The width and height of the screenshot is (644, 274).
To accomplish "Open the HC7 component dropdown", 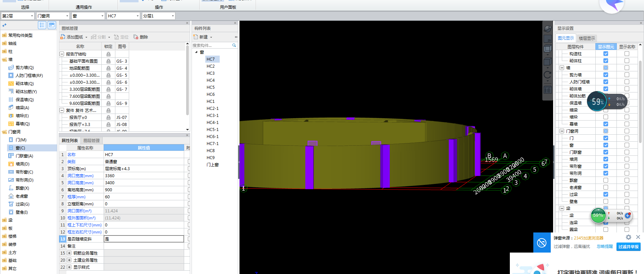I will click(123, 16).
